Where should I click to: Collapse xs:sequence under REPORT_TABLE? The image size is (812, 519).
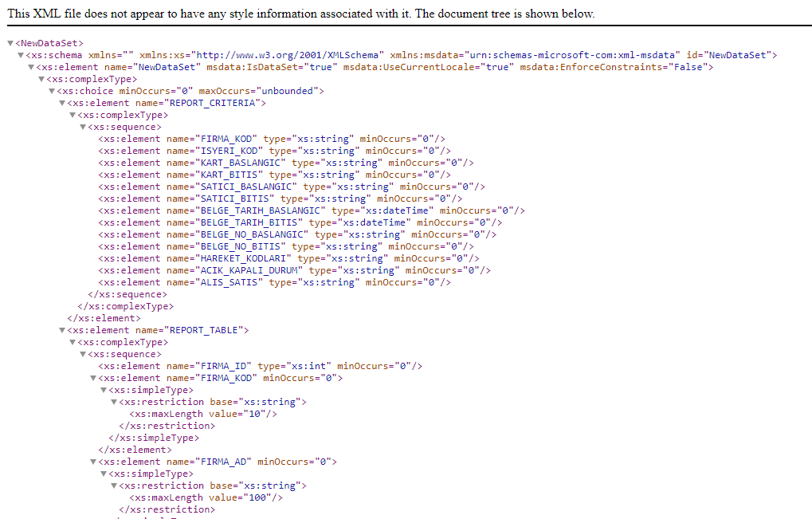(x=83, y=354)
